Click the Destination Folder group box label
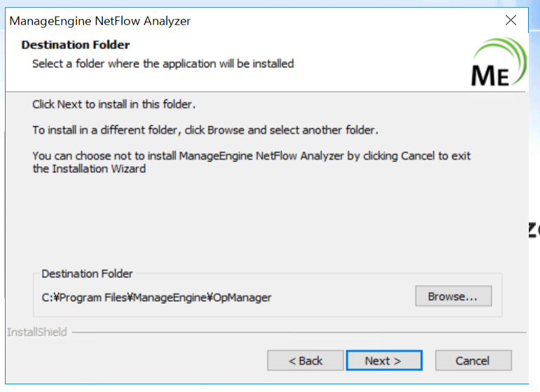 pyautogui.click(x=87, y=274)
